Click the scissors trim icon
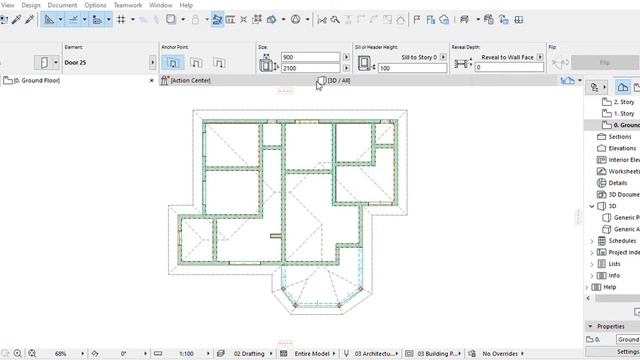 [x=322, y=20]
